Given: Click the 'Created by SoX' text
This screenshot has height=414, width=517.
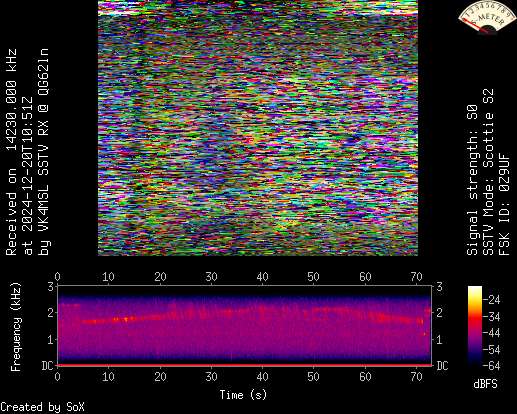Looking at the screenshot, I should tap(42, 407).
